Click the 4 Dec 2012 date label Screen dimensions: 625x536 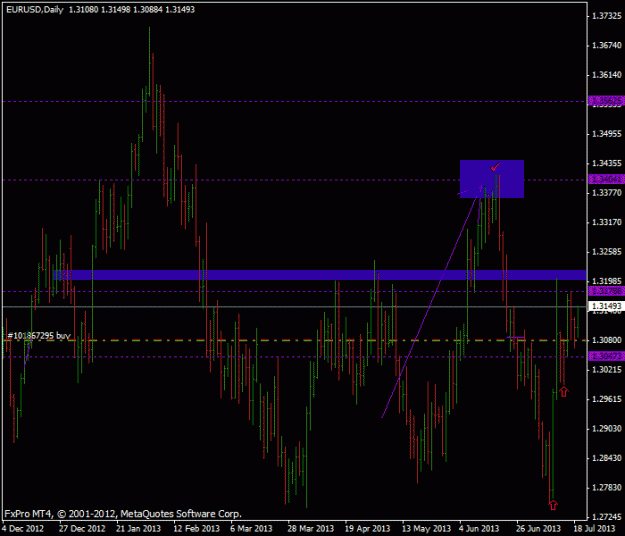click(23, 528)
